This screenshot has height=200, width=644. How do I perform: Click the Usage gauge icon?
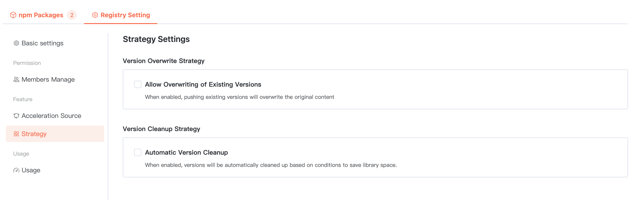[16, 170]
